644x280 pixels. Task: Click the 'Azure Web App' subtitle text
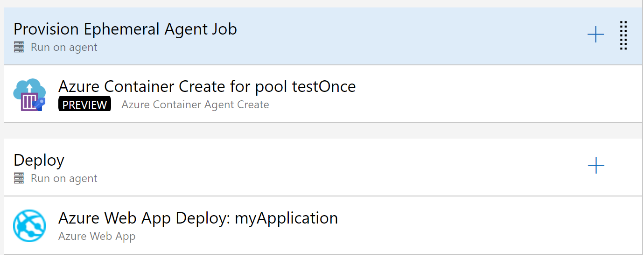pyautogui.click(x=97, y=236)
